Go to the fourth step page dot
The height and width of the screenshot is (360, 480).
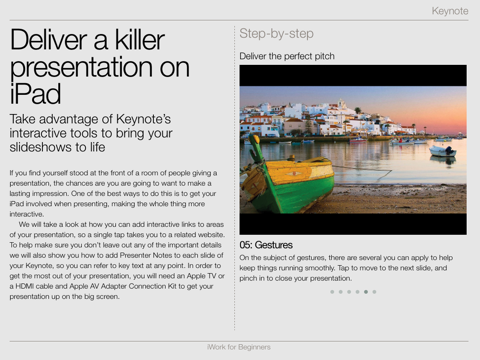pyautogui.click(x=357, y=292)
